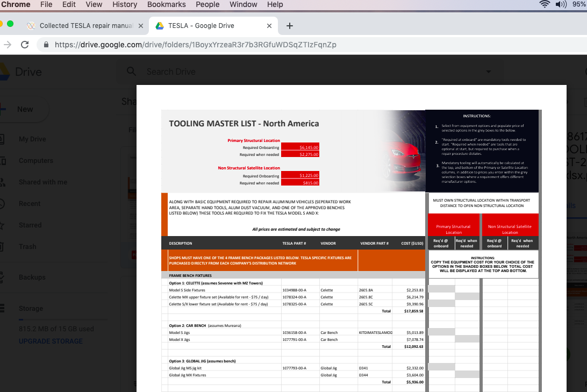The image size is (587, 392).
Task: Click the red "$1,225.00" cell
Action: pyautogui.click(x=300, y=175)
